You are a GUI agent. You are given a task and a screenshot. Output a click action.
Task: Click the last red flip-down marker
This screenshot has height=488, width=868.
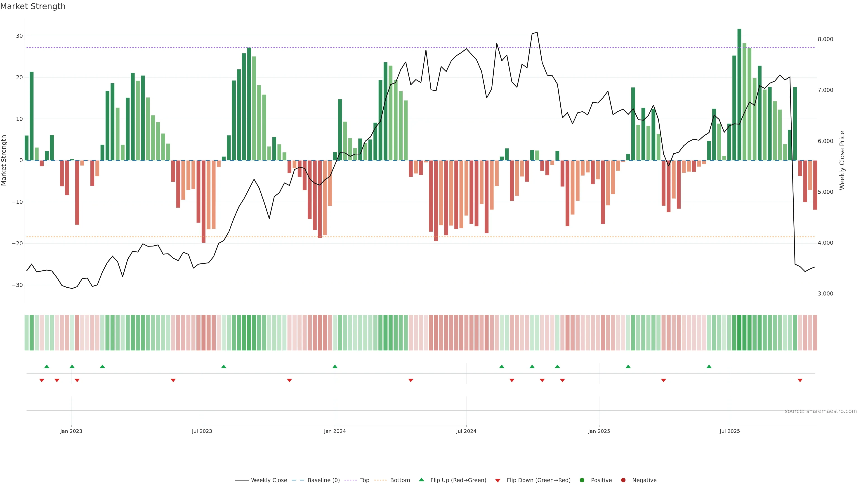point(800,380)
